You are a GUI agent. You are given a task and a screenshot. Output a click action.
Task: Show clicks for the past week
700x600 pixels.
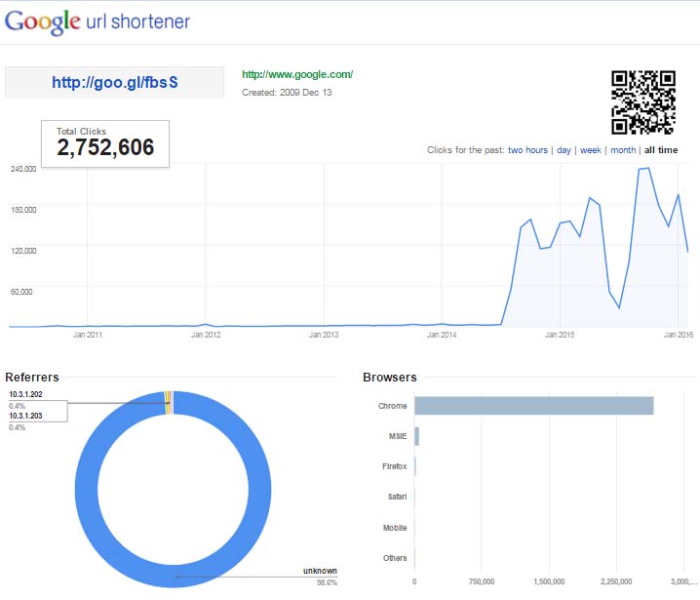pos(591,150)
